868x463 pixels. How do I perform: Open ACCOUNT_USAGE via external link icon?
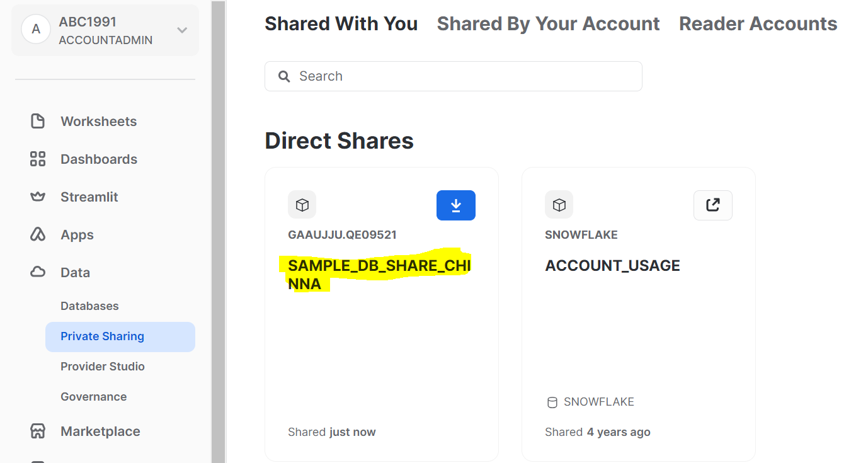coord(712,205)
